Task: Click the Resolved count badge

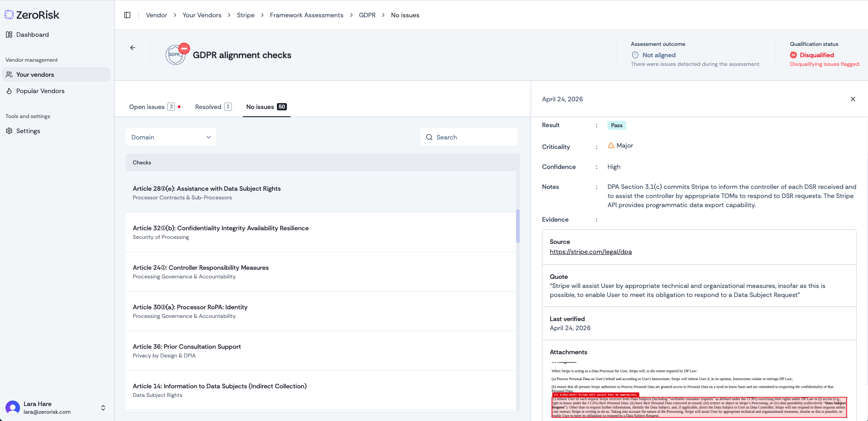Action: pyautogui.click(x=228, y=107)
